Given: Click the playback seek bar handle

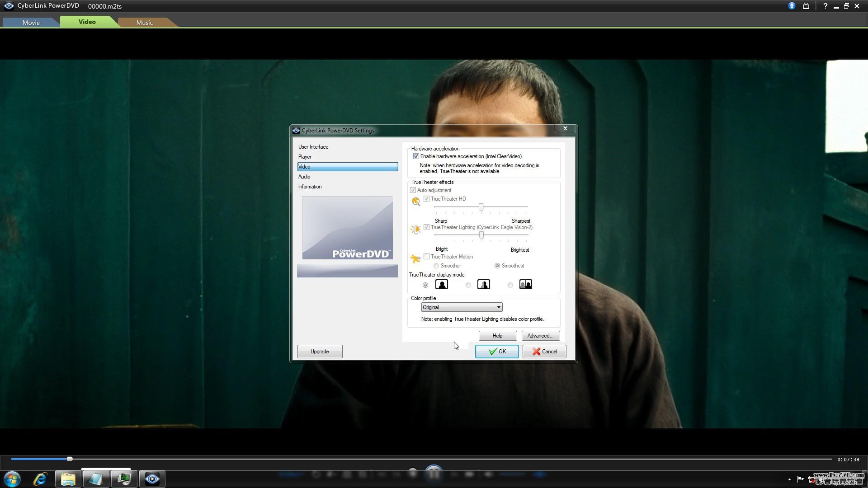Looking at the screenshot, I should coord(70,459).
